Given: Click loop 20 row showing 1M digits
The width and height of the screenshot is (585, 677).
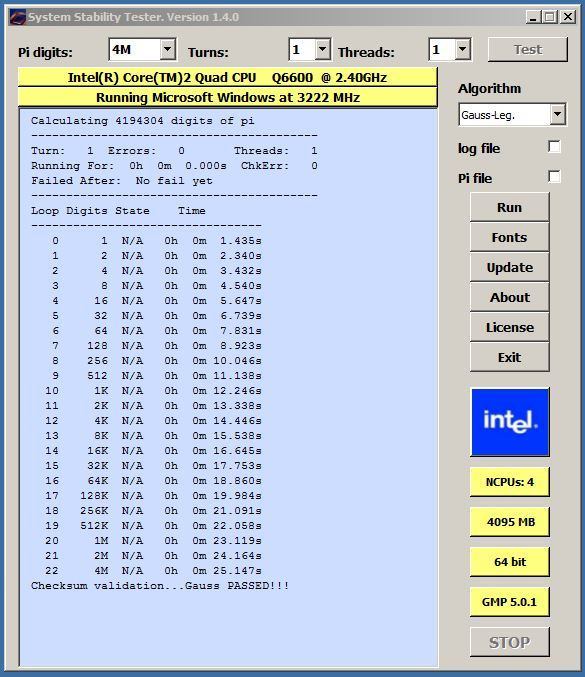Looking at the screenshot, I should coord(153,541).
